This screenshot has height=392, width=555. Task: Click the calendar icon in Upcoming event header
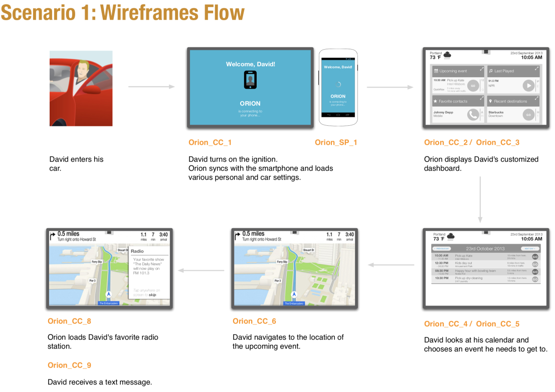[x=436, y=71]
